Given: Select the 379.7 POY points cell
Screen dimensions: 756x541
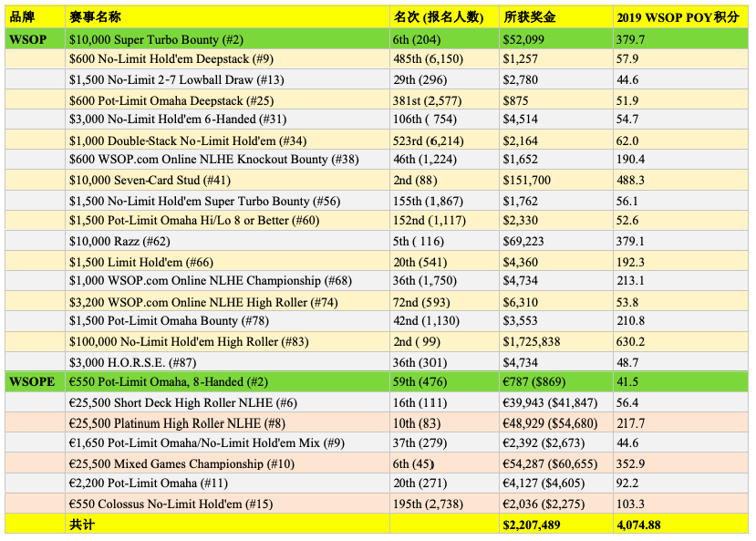Looking at the screenshot, I should [680, 39].
